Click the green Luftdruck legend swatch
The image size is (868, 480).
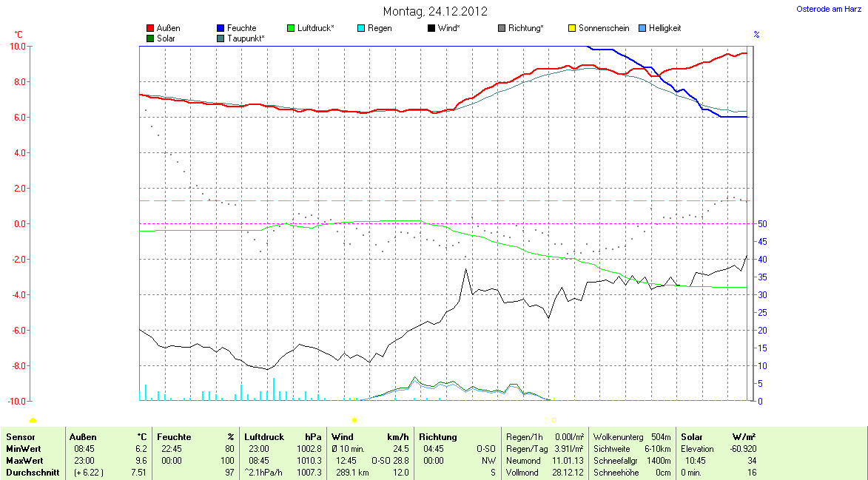pyautogui.click(x=291, y=28)
